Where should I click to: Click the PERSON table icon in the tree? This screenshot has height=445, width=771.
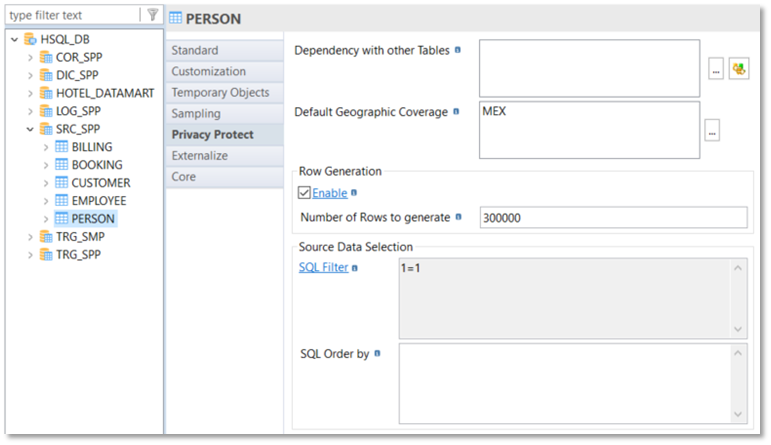tap(61, 218)
